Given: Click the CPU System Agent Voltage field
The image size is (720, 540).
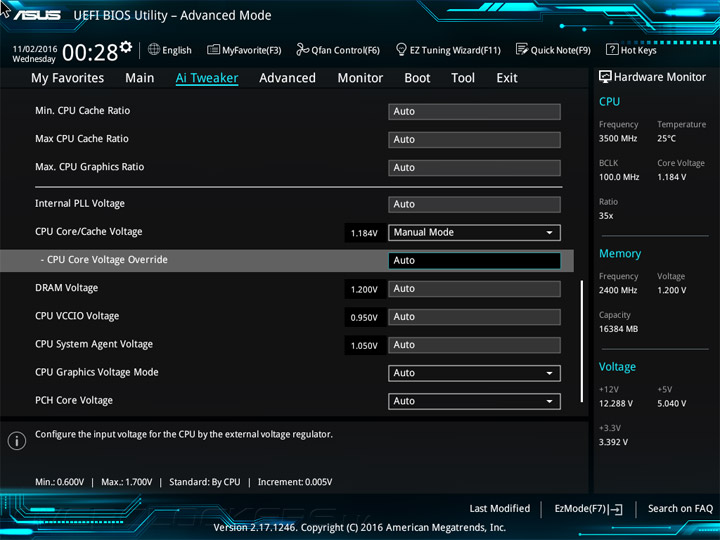Looking at the screenshot, I should click(x=474, y=345).
